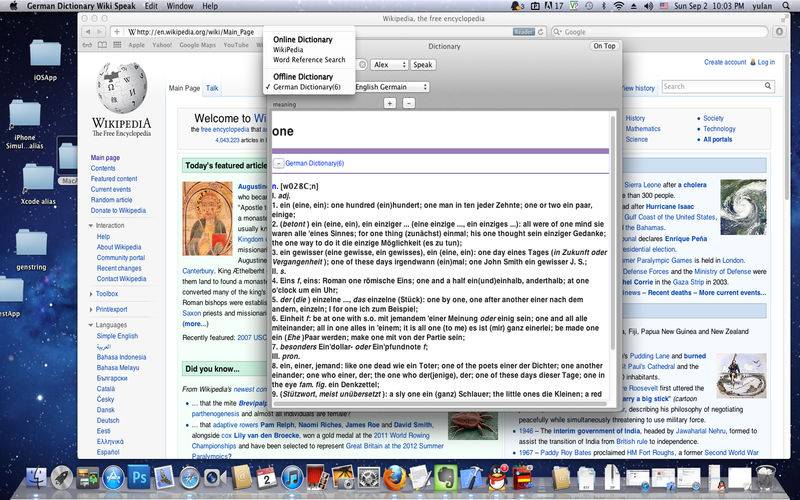Click the Speak button
The height and width of the screenshot is (500, 800).
(x=422, y=65)
